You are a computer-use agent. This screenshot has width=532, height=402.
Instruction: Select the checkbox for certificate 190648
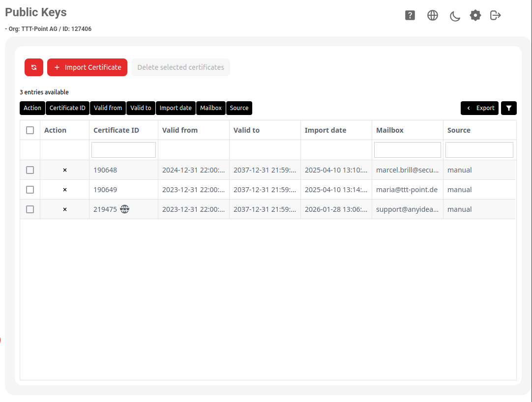click(30, 170)
